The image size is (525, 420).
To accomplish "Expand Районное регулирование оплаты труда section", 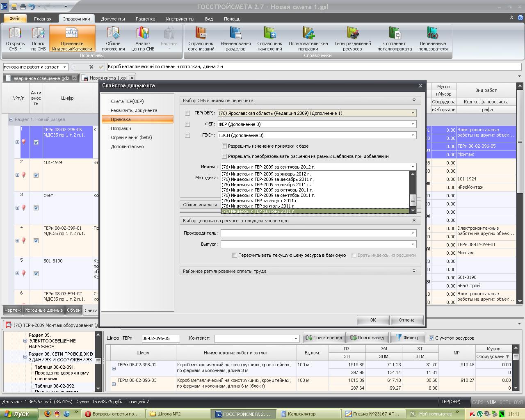I will click(414, 271).
